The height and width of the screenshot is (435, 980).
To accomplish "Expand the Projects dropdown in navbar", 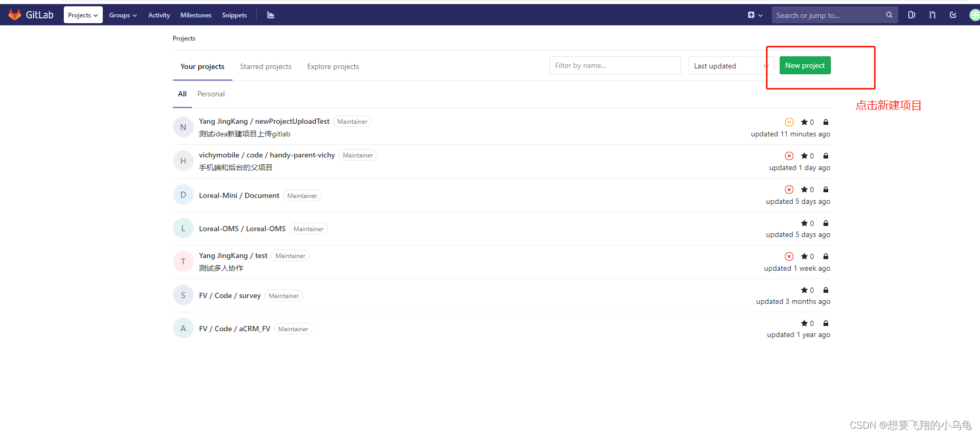I will click(83, 15).
